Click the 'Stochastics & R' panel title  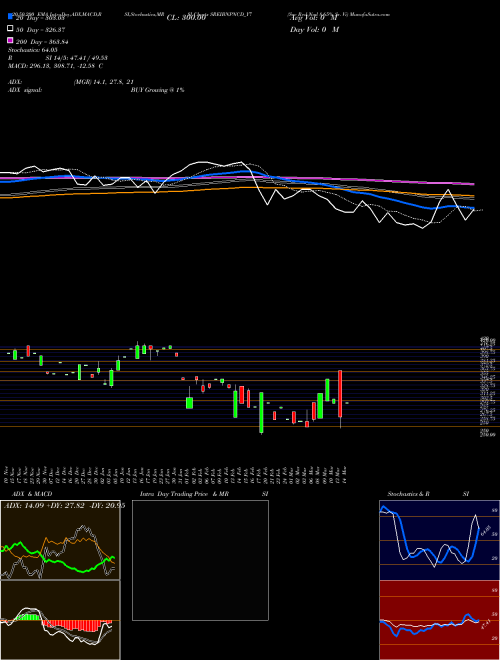(409, 494)
